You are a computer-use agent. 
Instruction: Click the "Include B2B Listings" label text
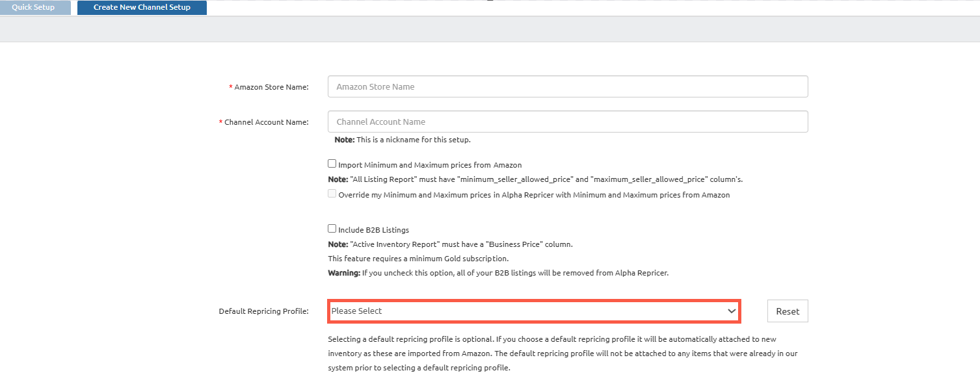(x=373, y=230)
